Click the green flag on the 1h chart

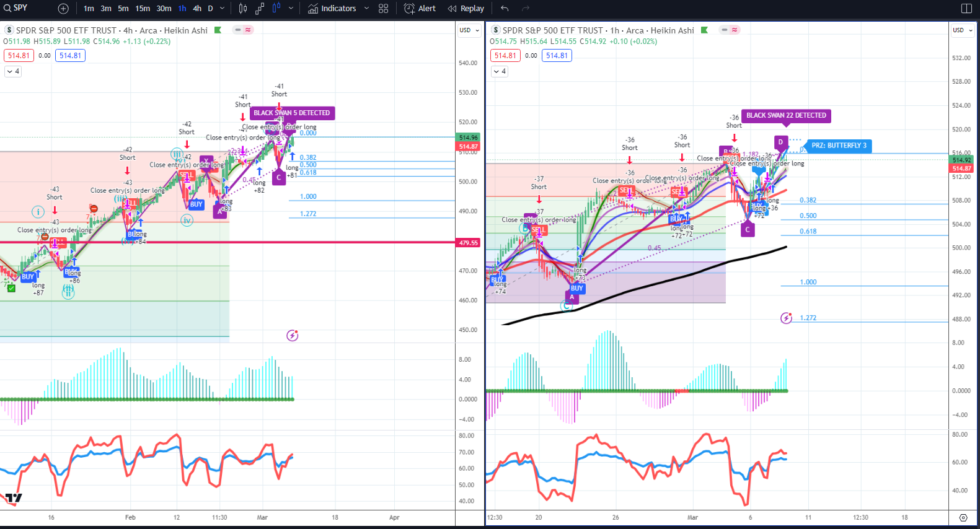point(704,30)
